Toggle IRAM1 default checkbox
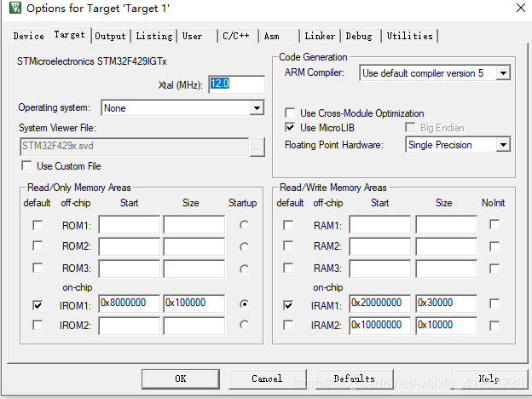Screen dimensions: 532x399 (x=288, y=305)
